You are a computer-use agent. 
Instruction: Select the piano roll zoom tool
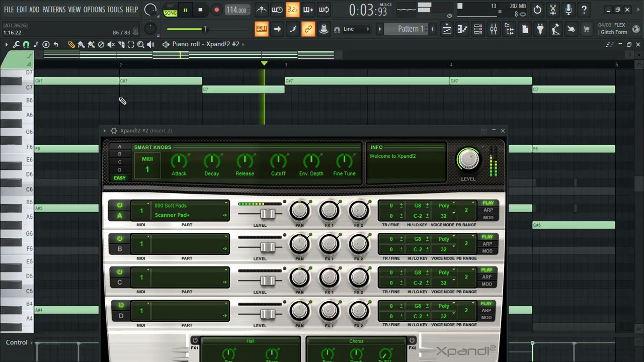point(141,44)
